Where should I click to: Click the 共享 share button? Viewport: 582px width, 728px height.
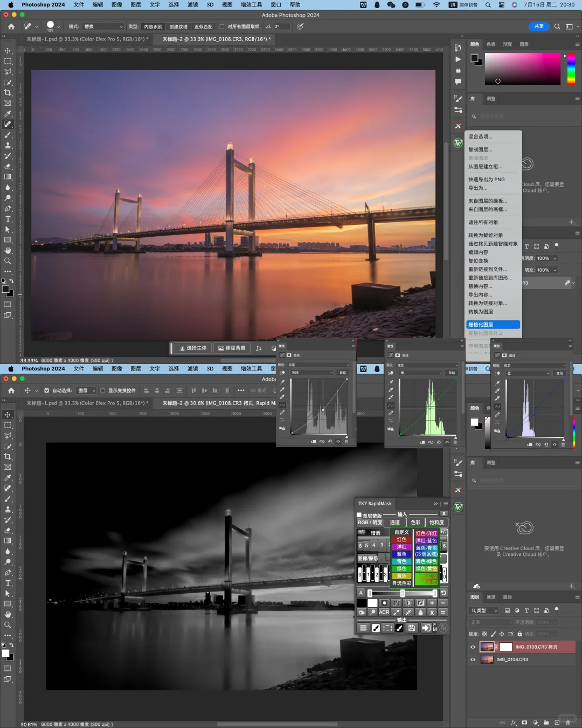tap(538, 26)
